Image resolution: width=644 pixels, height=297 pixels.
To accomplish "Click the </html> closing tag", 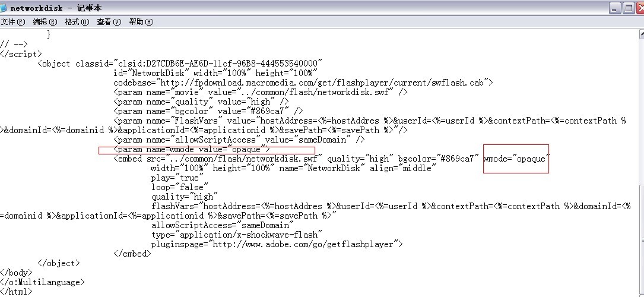I will 16,291.
